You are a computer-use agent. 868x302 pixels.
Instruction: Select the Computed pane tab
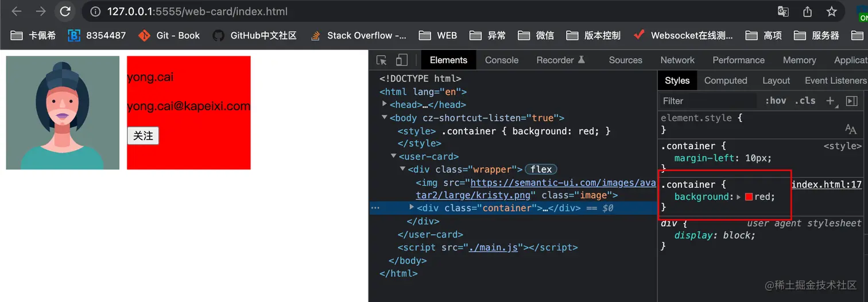coord(726,80)
